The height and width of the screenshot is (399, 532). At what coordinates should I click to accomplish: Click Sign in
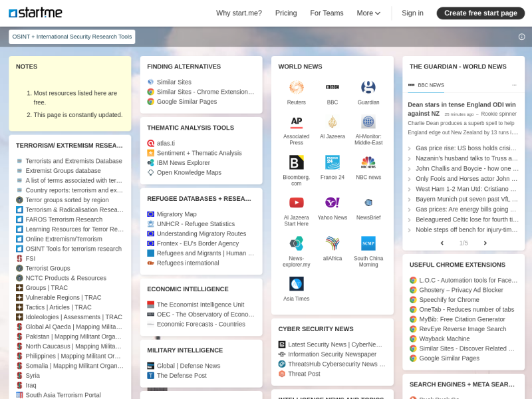point(412,13)
